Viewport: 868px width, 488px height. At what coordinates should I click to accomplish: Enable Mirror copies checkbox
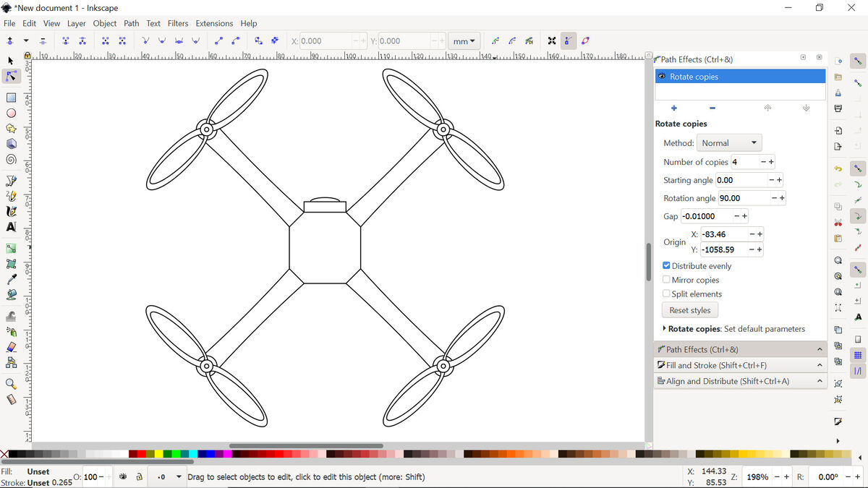[666, 280]
